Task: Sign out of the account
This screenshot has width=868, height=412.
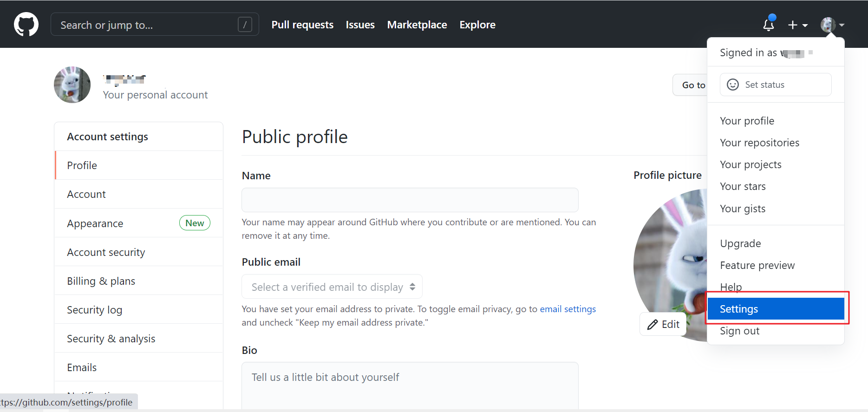Action: (776, 331)
